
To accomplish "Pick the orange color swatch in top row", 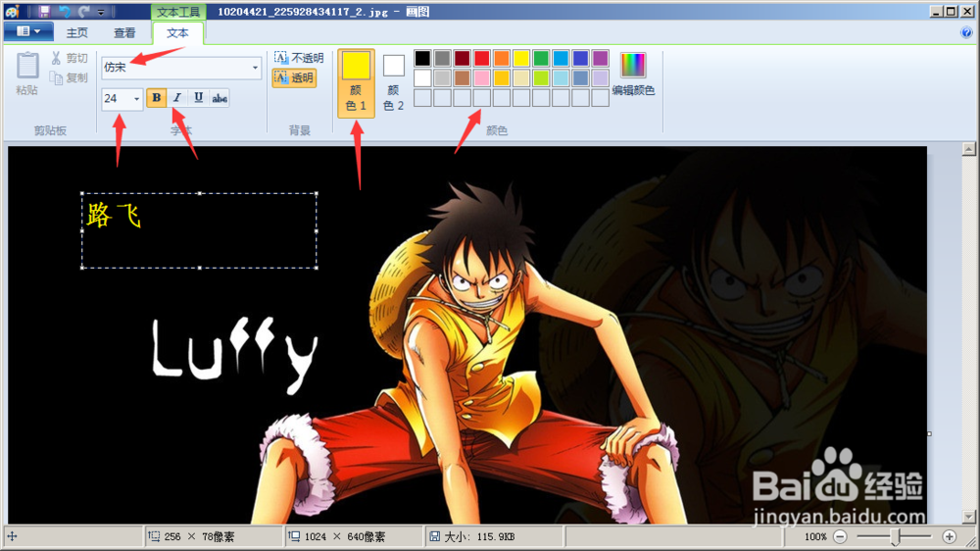I will [x=501, y=58].
